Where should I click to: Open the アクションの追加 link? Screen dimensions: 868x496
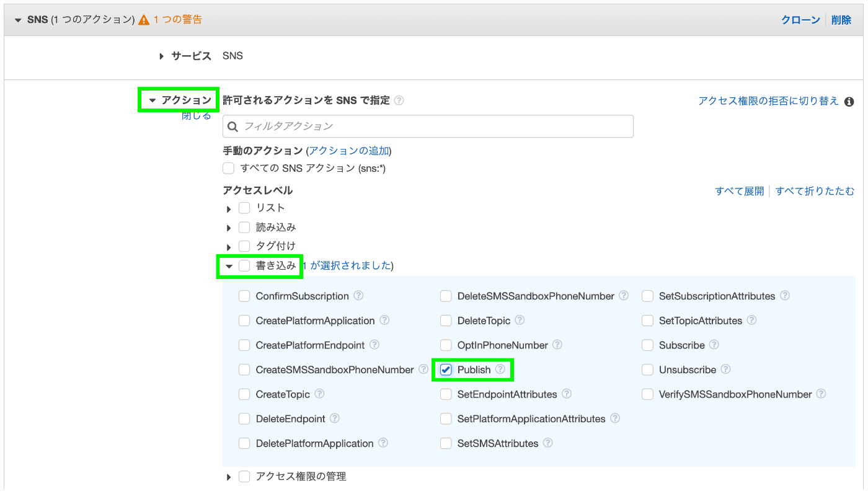pos(349,150)
